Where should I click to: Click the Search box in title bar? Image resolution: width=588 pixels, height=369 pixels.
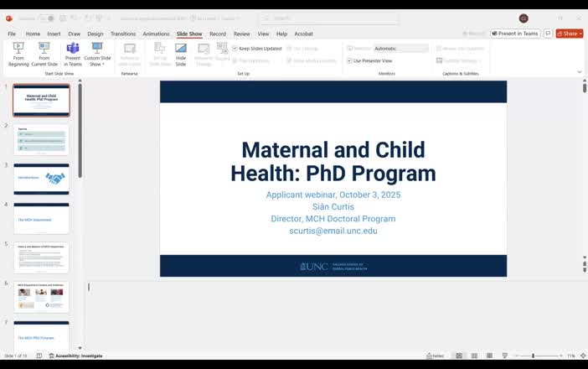tap(329, 18)
